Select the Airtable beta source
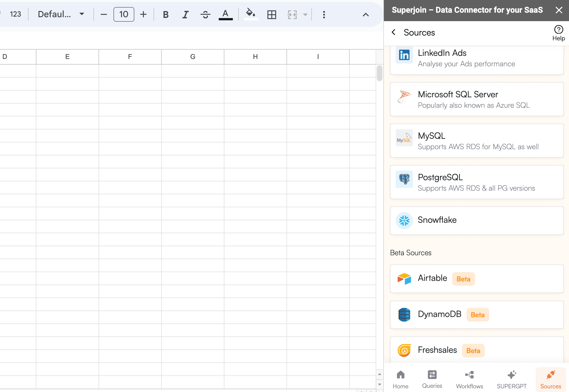Viewport: 569px width, 392px height. [477, 279]
